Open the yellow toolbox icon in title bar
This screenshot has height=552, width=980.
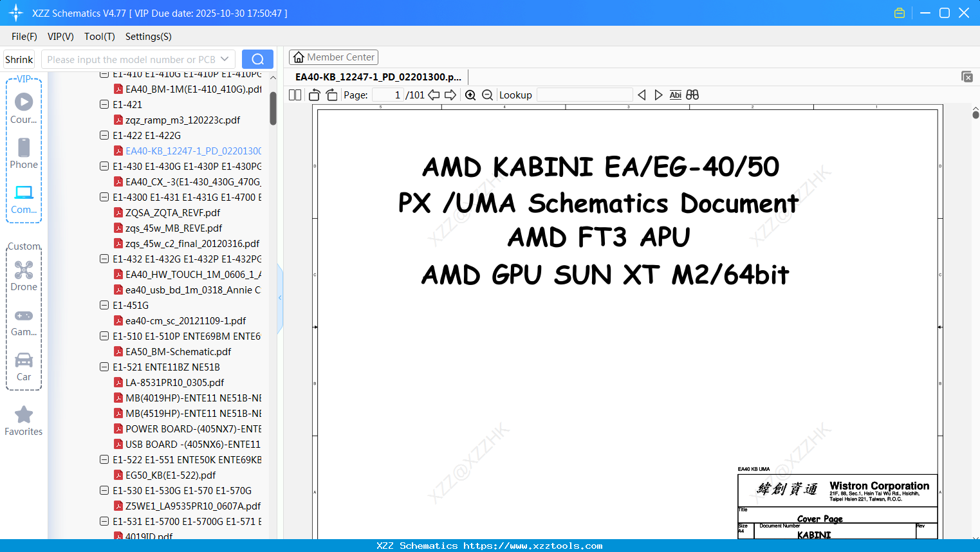click(x=900, y=13)
